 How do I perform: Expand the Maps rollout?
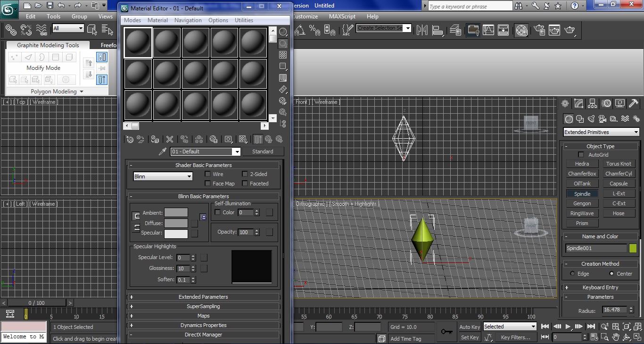[203, 316]
